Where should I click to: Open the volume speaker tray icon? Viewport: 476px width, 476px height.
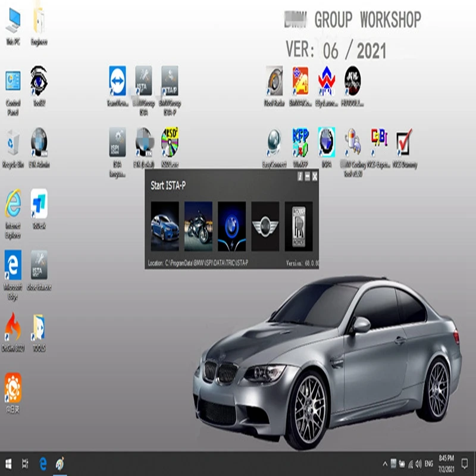[x=419, y=464]
